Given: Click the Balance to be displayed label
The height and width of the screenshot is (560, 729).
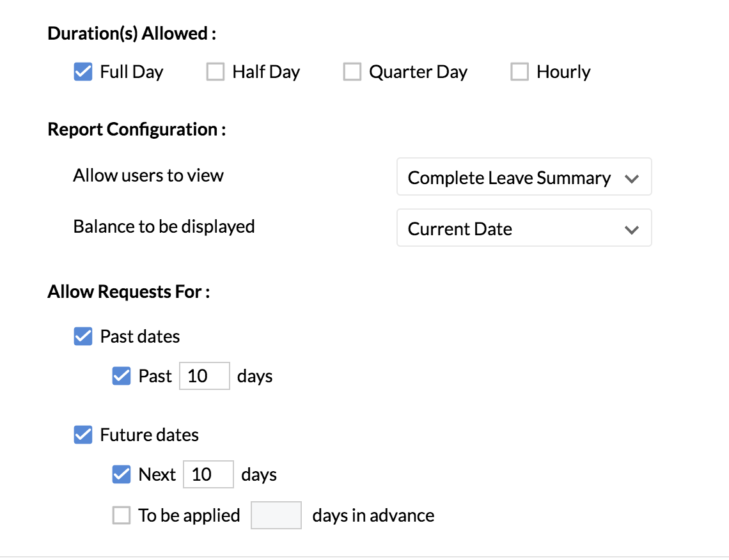Looking at the screenshot, I should (x=164, y=226).
